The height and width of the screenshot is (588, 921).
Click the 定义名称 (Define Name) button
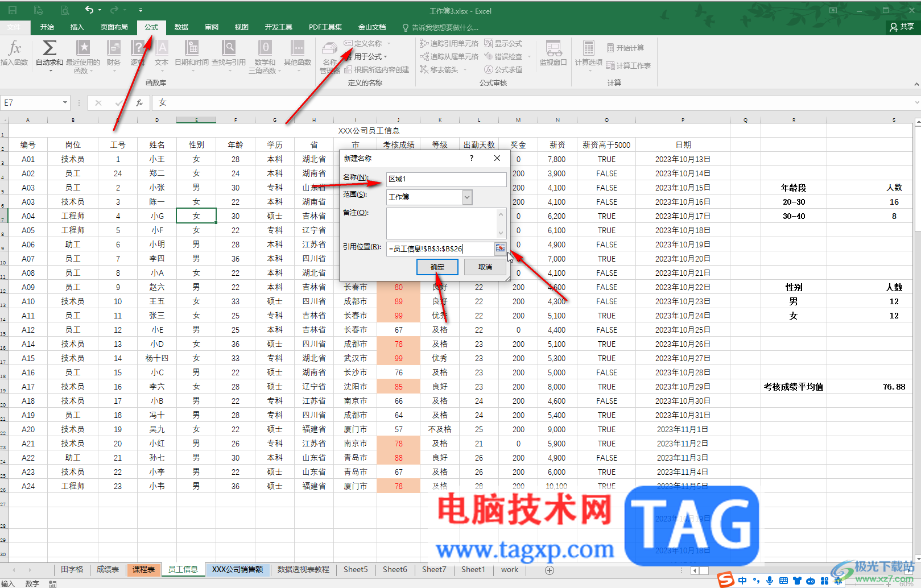point(364,43)
